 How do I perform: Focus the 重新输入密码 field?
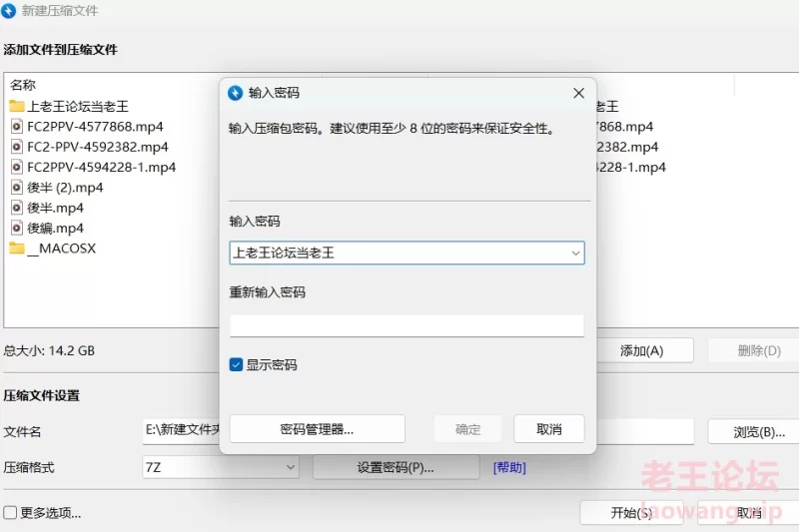pyautogui.click(x=406, y=325)
